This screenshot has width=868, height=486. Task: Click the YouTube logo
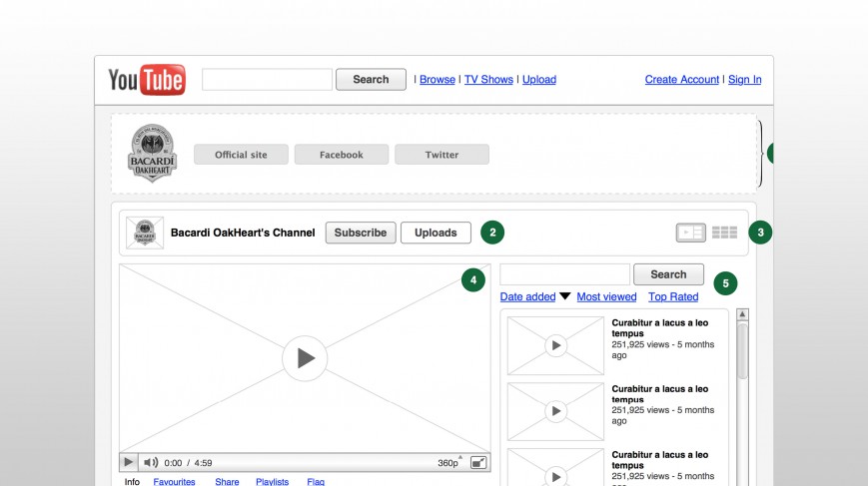click(147, 80)
